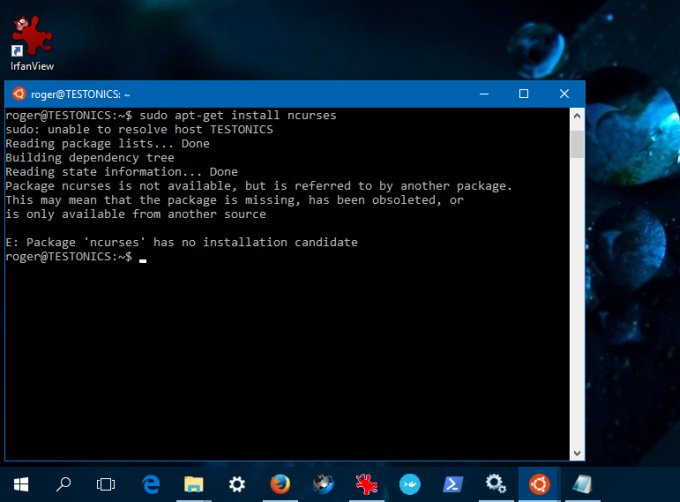Open the notepad icon at taskbar end
This screenshot has width=680, height=502.
[582, 484]
